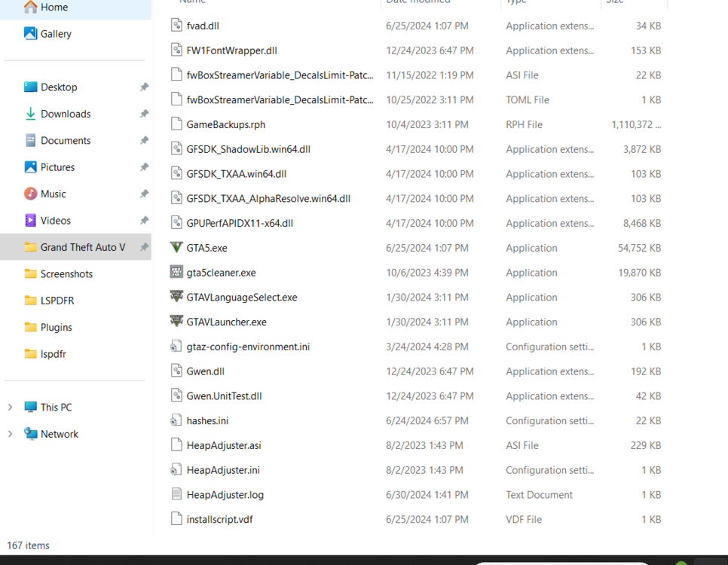The width and height of the screenshot is (728, 565).
Task: Expand the Network tree node
Action: click(x=10, y=434)
